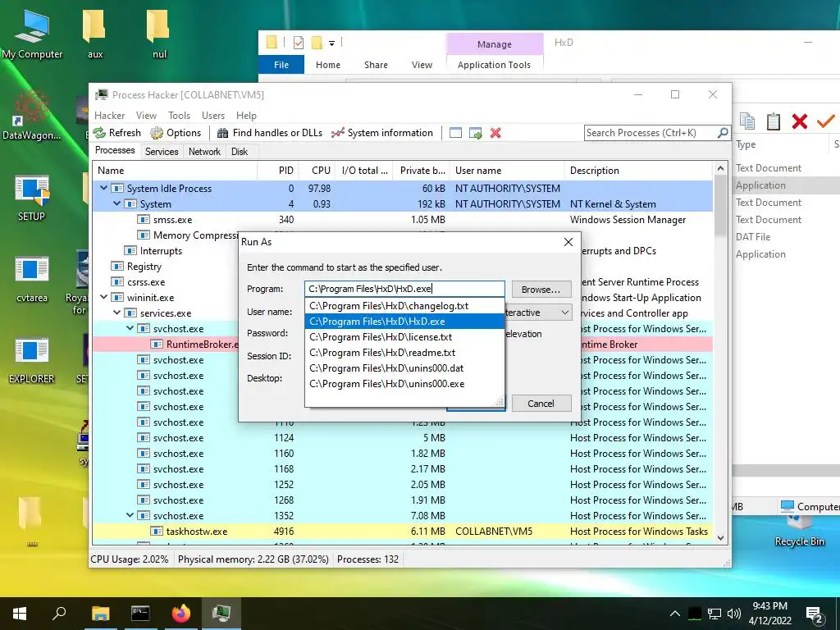840x630 pixels.
Task: Choose C:\Program Files\HxD\changelog.txt suggestion
Action: point(404,306)
